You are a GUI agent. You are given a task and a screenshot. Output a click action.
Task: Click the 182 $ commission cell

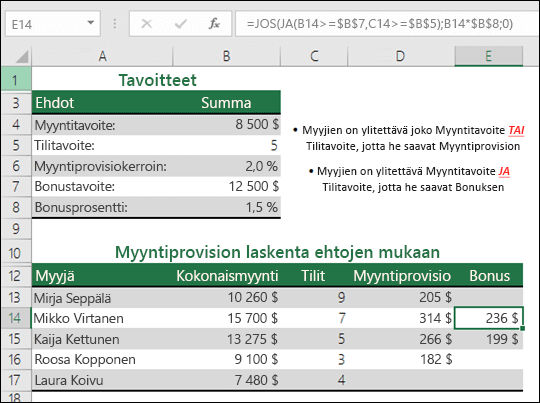[x=401, y=360]
